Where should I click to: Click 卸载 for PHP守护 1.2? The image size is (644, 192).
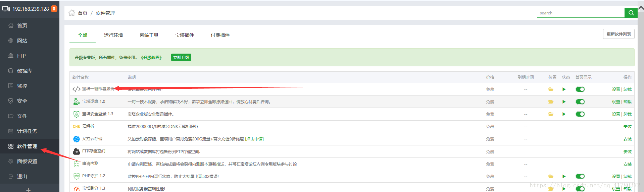(628, 177)
